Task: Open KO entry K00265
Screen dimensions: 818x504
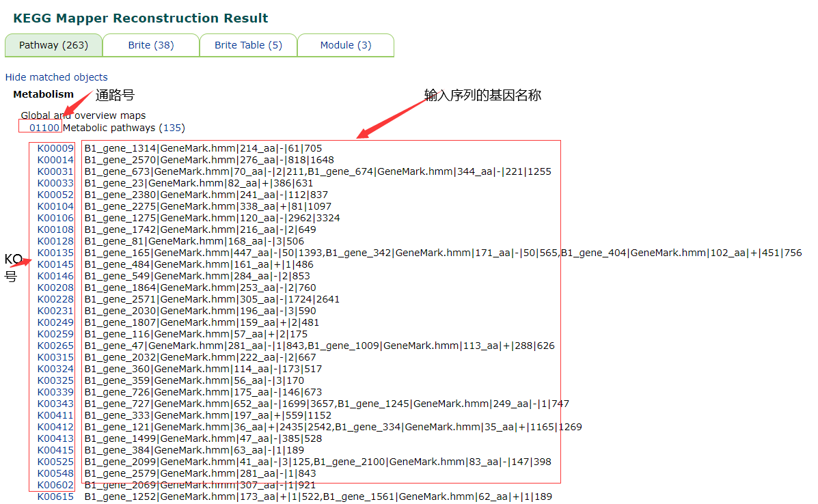Action: [55, 346]
